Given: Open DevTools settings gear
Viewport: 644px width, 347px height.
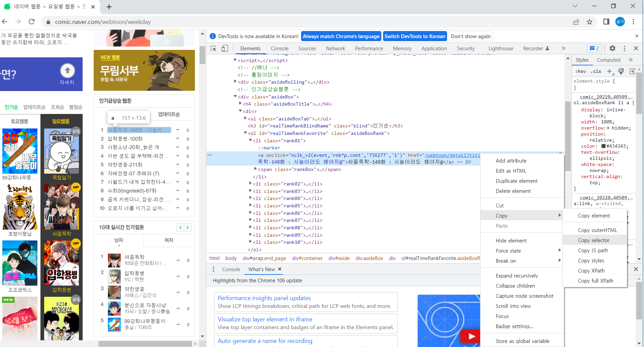Looking at the screenshot, I should [x=612, y=48].
